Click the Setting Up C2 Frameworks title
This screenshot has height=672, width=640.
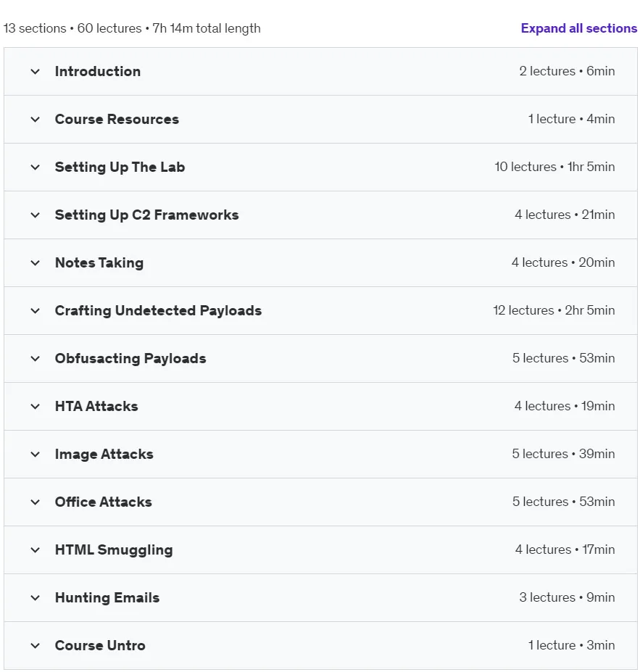147,215
